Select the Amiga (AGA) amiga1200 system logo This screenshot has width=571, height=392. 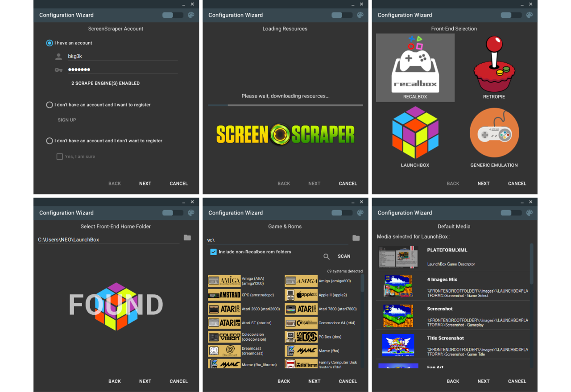[224, 281]
